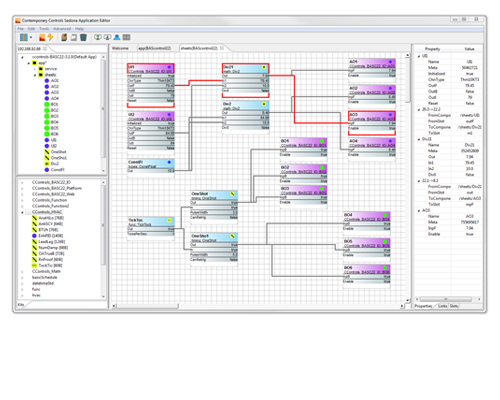Select the AnaHiLo component icon
This screenshot has width=500, height=400.
[x=34, y=218]
